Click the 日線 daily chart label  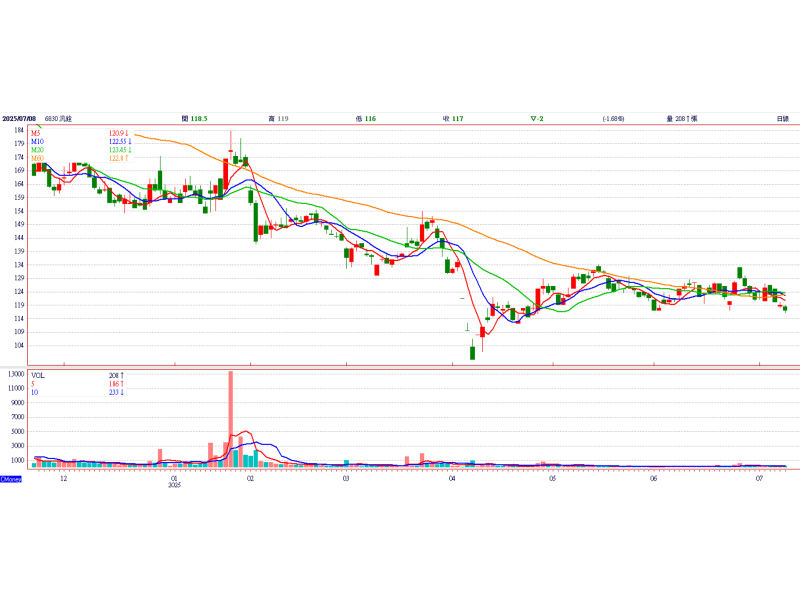coord(783,119)
